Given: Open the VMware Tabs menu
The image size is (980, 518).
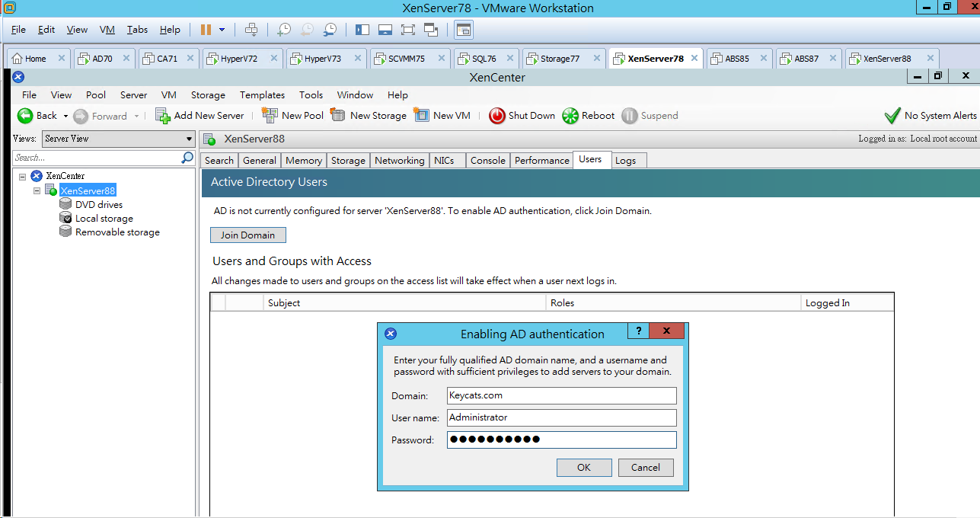Looking at the screenshot, I should (x=138, y=30).
